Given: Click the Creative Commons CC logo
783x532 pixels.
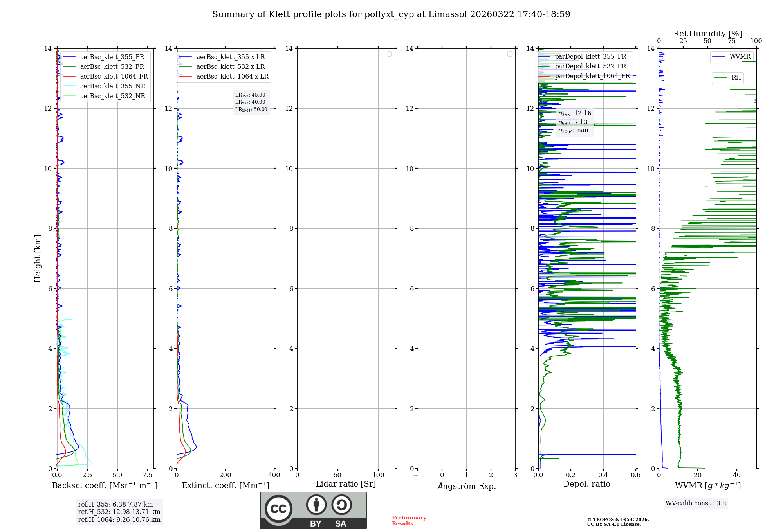Looking at the screenshot, I should 278,509.
